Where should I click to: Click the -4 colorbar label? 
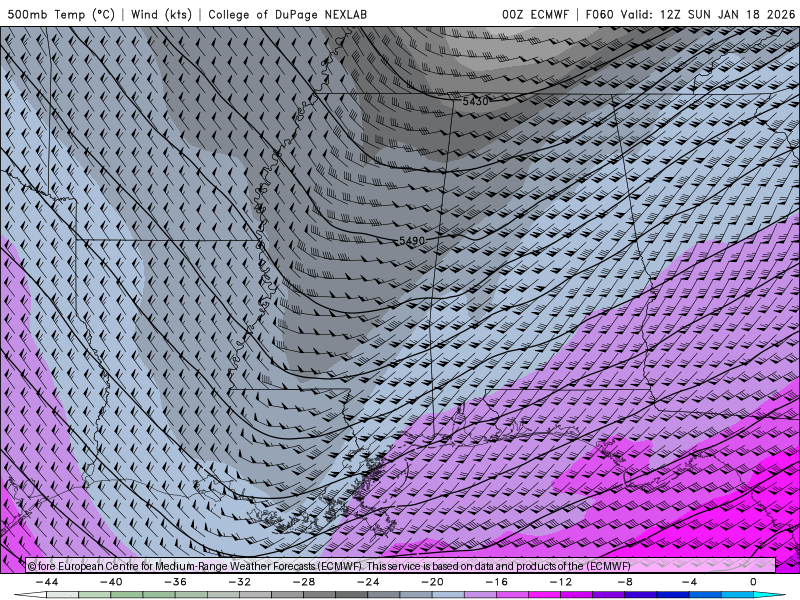point(689,582)
